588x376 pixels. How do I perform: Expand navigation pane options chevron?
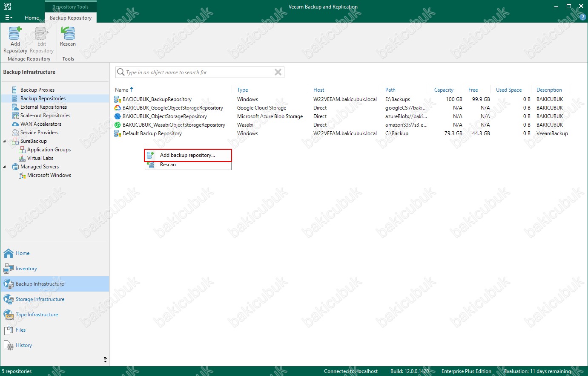pyautogui.click(x=105, y=360)
